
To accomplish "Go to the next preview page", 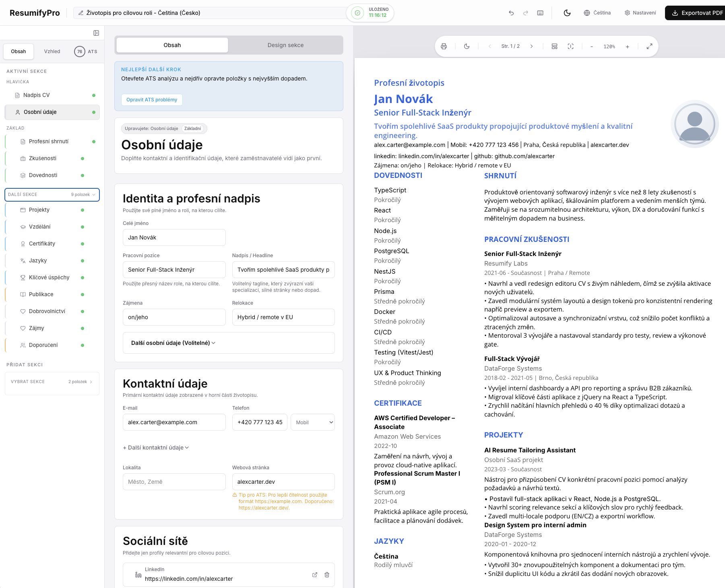I will point(531,46).
